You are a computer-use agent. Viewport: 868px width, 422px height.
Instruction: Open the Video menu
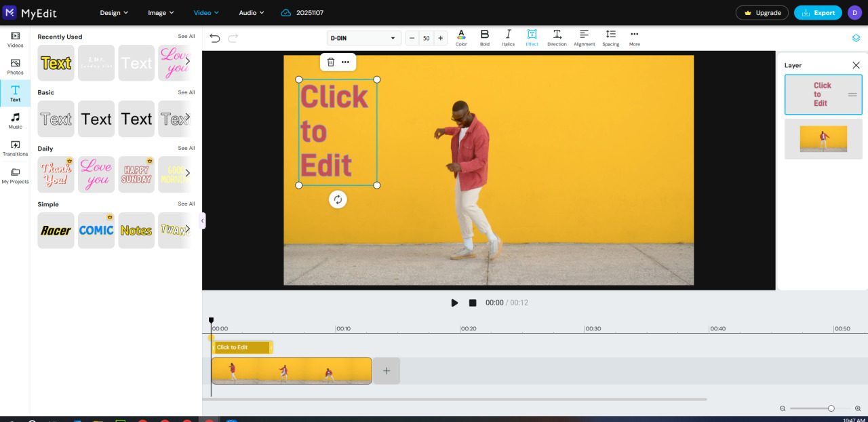pos(205,12)
